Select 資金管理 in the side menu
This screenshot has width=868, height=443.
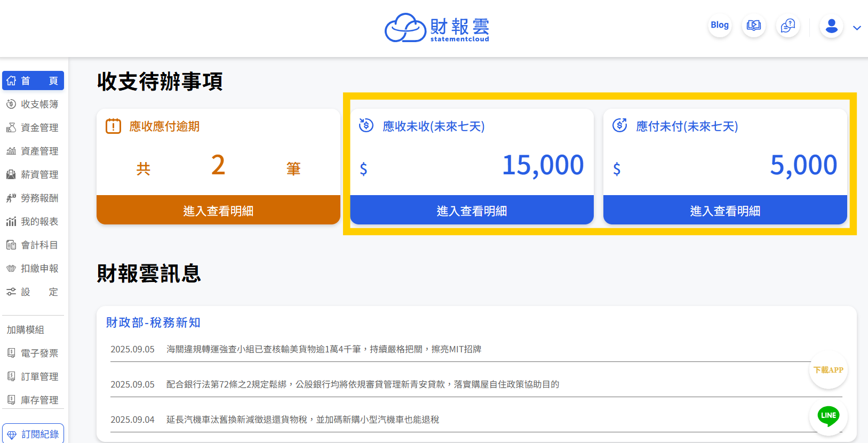[33, 127]
